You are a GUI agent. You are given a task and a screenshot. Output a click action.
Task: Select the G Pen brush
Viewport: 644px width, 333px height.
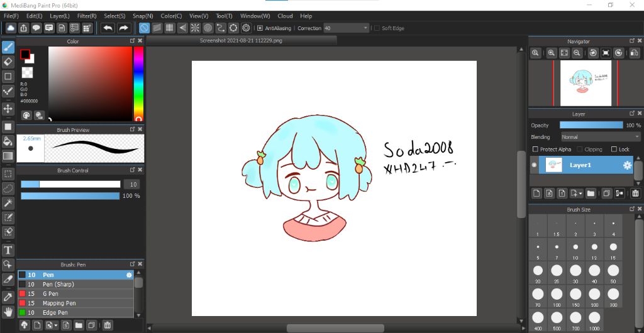point(75,293)
